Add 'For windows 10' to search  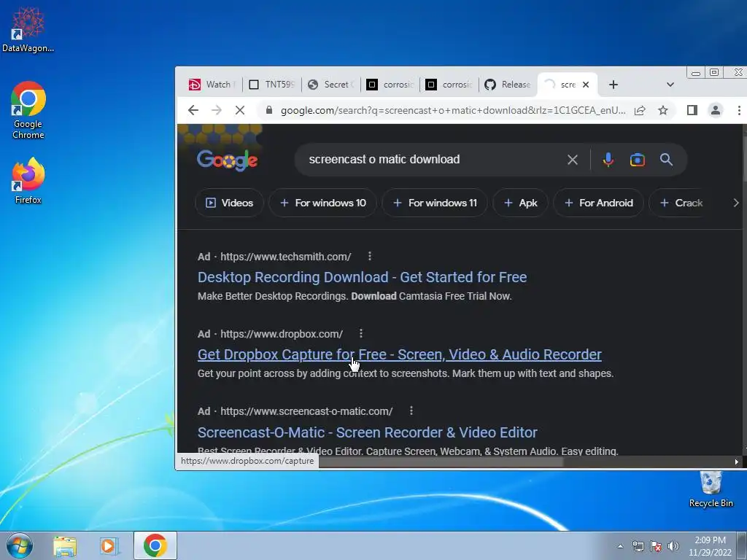pos(322,203)
